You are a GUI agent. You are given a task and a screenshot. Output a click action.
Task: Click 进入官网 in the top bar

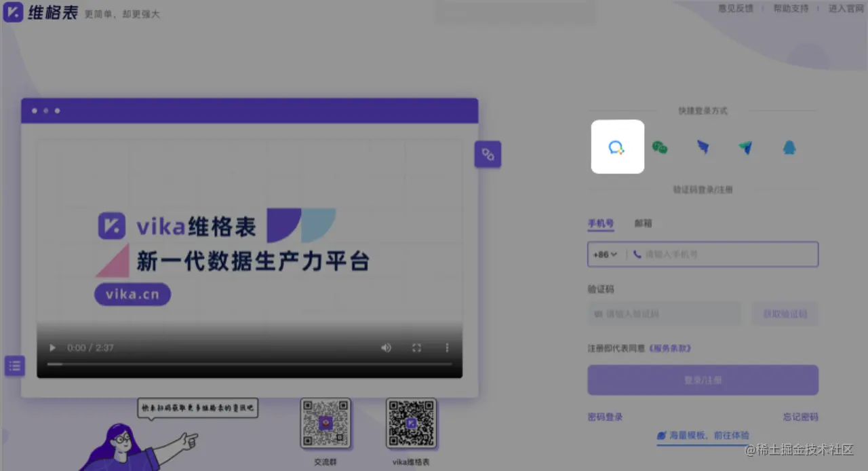pyautogui.click(x=846, y=9)
